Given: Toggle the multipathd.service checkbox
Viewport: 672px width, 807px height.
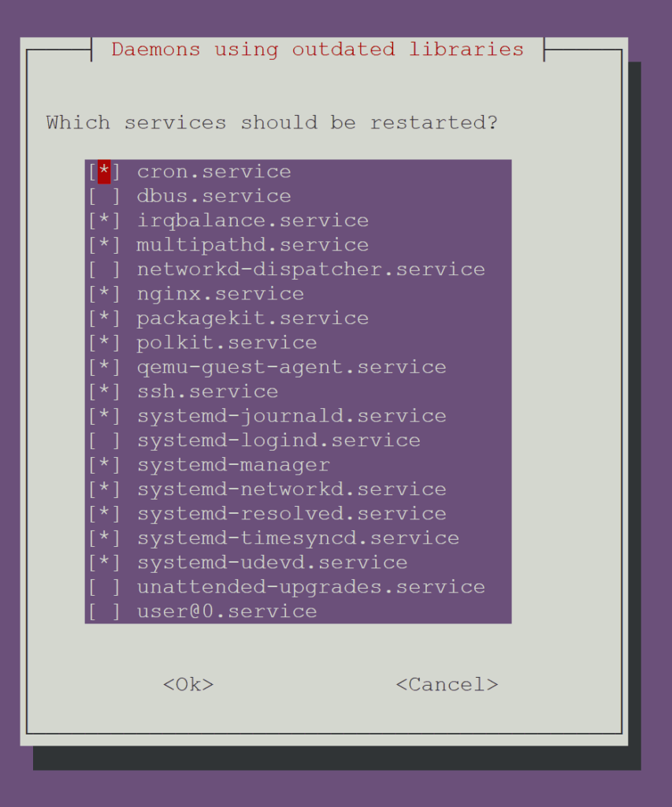Looking at the screenshot, I should [104, 245].
